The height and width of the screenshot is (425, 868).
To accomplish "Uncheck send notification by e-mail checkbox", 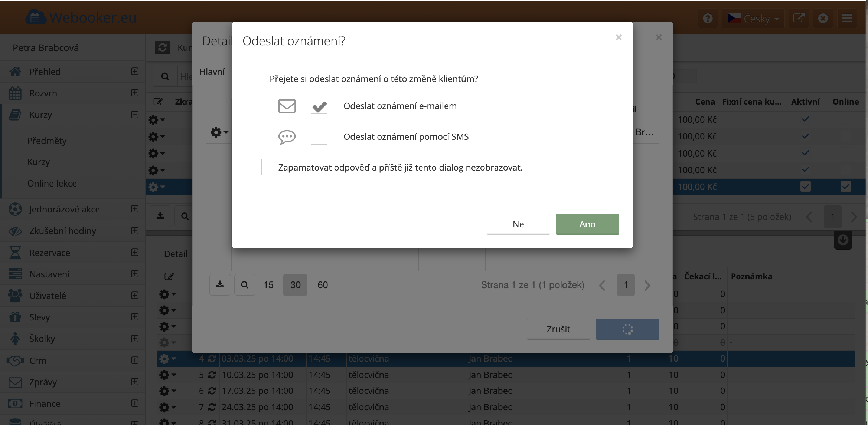I will pos(319,106).
